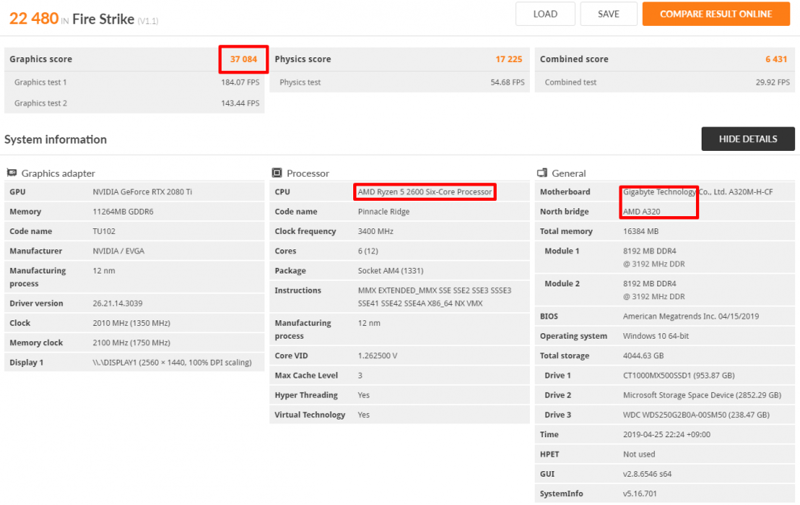800x505 pixels.
Task: Click Drive 2 Microsoft Storage Space Device
Action: [702, 395]
